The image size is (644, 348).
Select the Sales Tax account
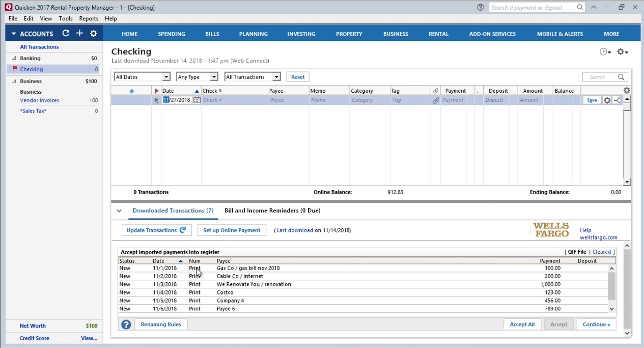[x=33, y=111]
